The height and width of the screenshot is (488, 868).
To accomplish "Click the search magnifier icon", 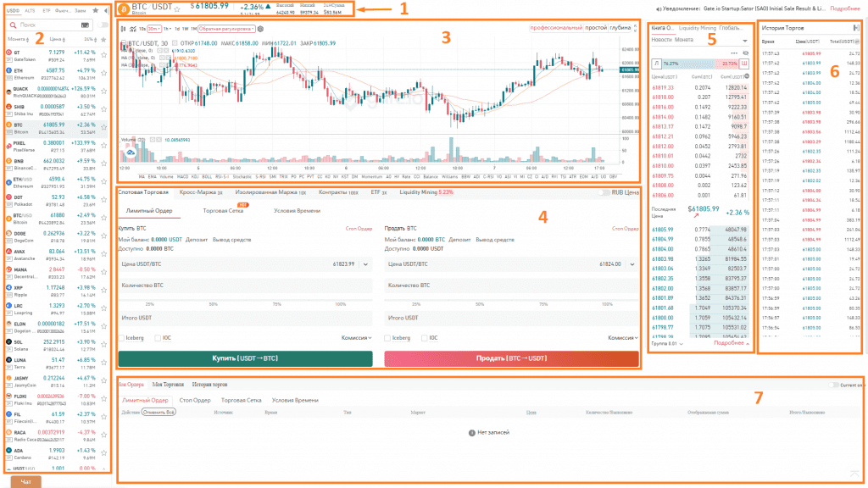I will pos(13,25).
